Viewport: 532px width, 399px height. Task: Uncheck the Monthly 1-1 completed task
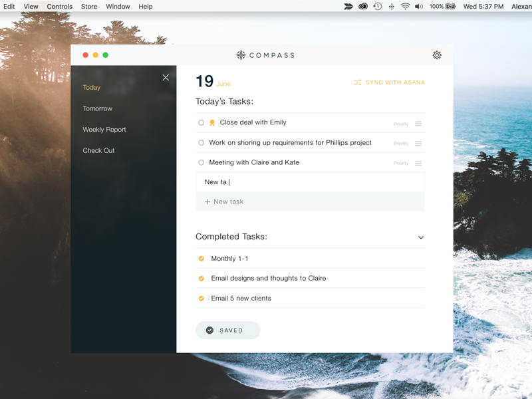pos(201,259)
